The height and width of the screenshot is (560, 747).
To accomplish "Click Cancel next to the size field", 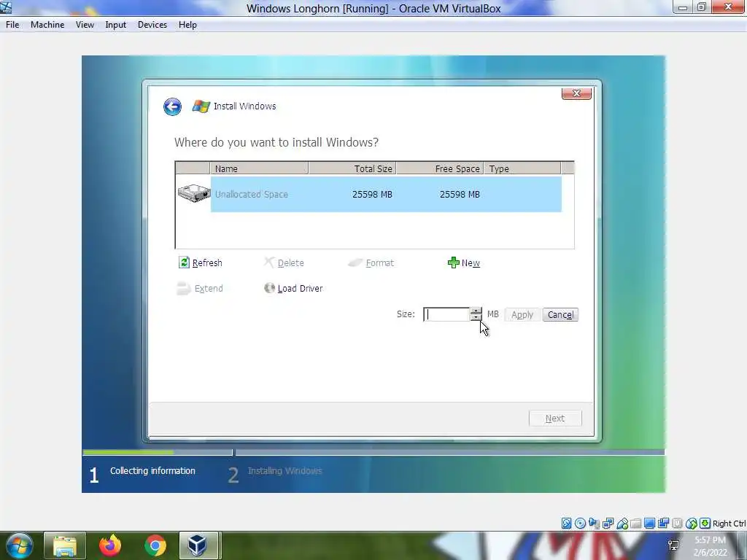I will tap(560, 315).
